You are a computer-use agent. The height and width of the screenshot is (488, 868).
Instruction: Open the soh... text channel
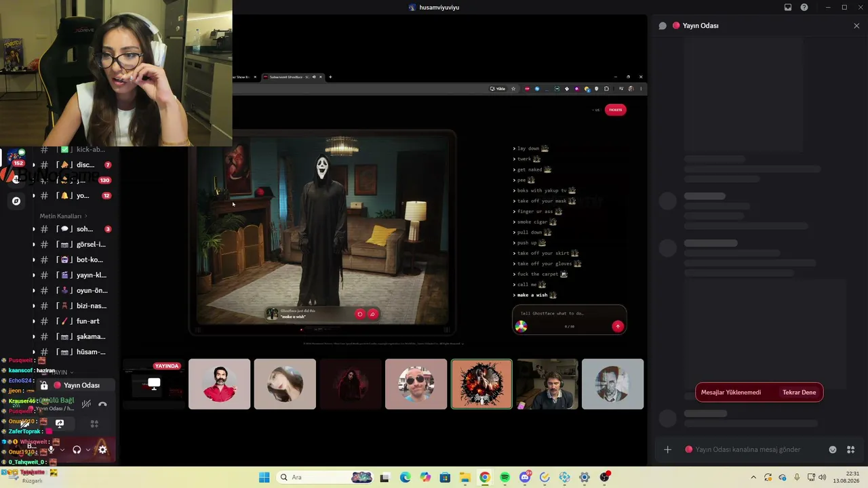pyautogui.click(x=73, y=229)
